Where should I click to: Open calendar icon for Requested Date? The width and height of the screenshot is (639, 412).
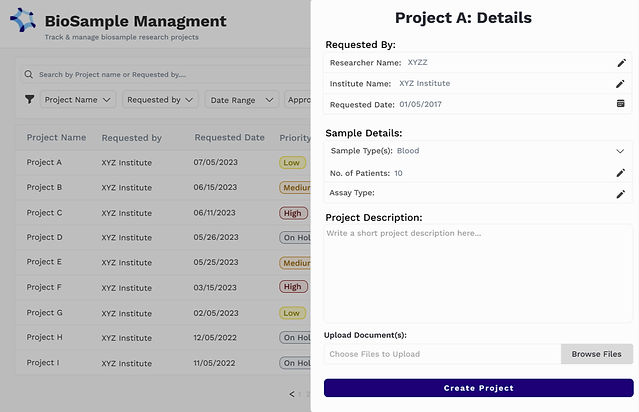[620, 104]
